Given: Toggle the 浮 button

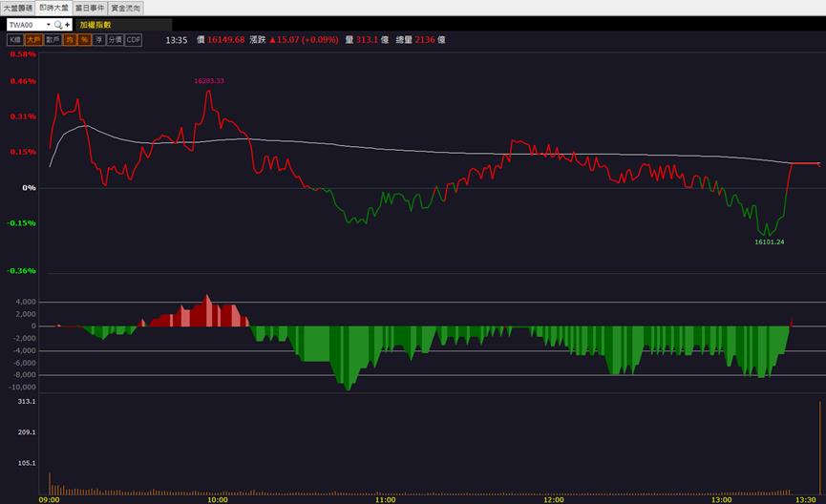Looking at the screenshot, I should pos(98,39).
